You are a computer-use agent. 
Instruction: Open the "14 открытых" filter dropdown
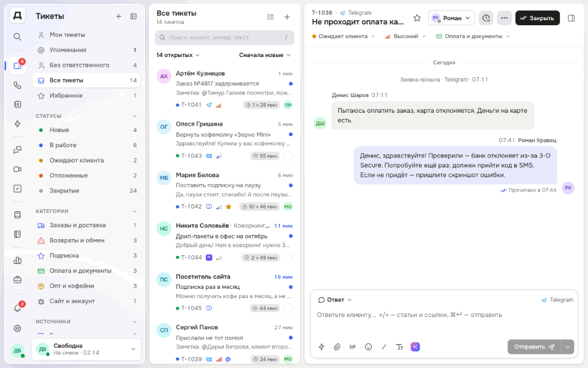[178, 55]
